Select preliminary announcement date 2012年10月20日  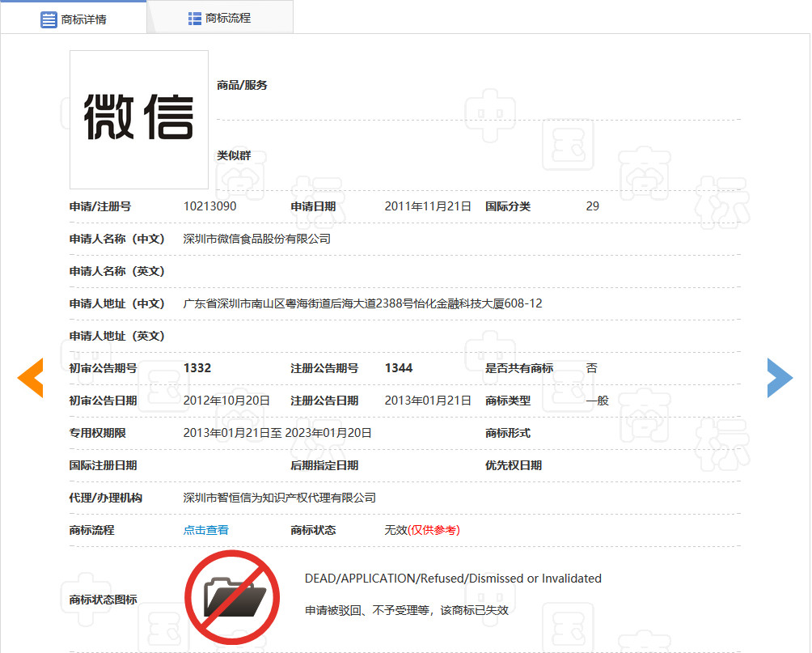[x=226, y=401]
